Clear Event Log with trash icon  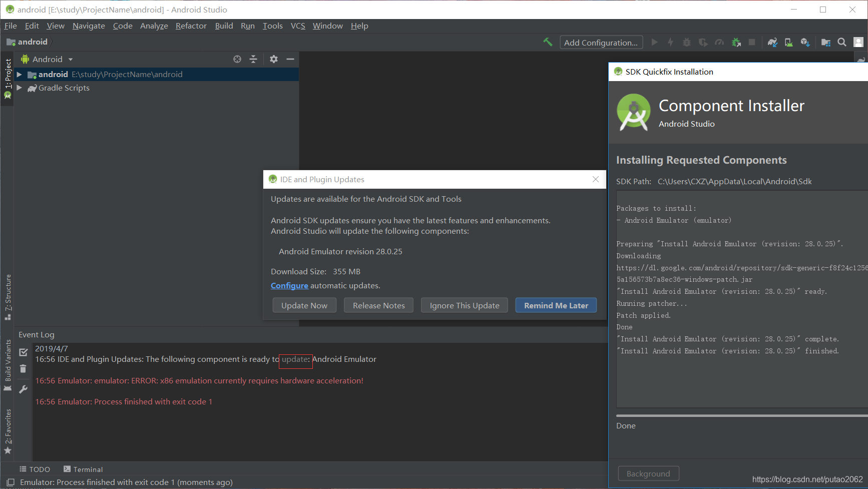coord(23,369)
